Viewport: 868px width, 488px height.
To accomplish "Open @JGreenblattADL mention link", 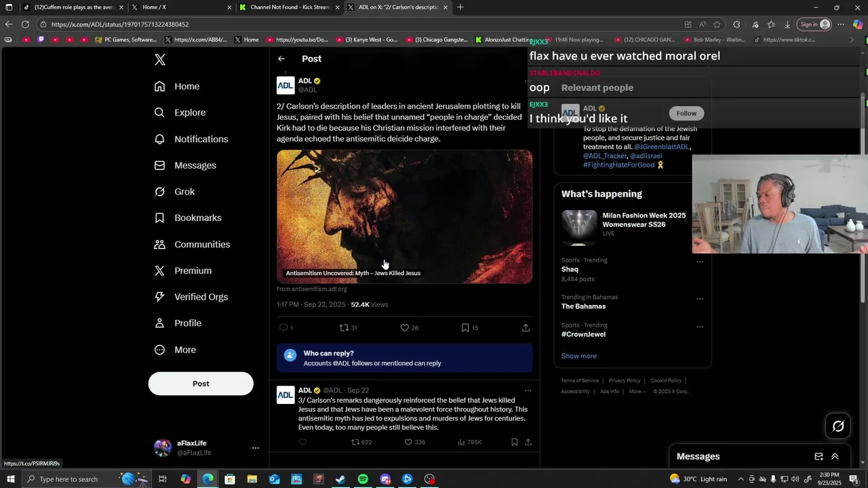I will tap(662, 147).
